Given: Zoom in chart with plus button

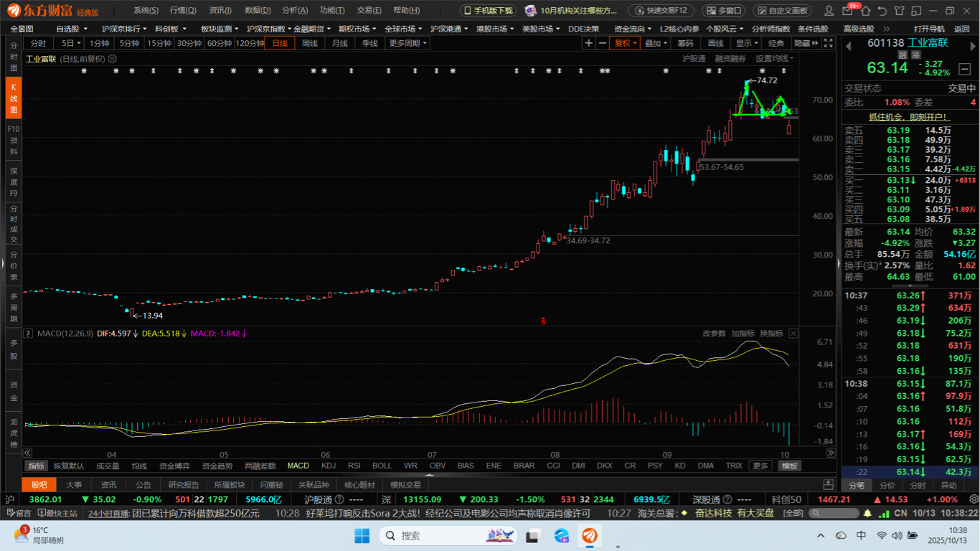Looking at the screenshot, I should [589, 43].
